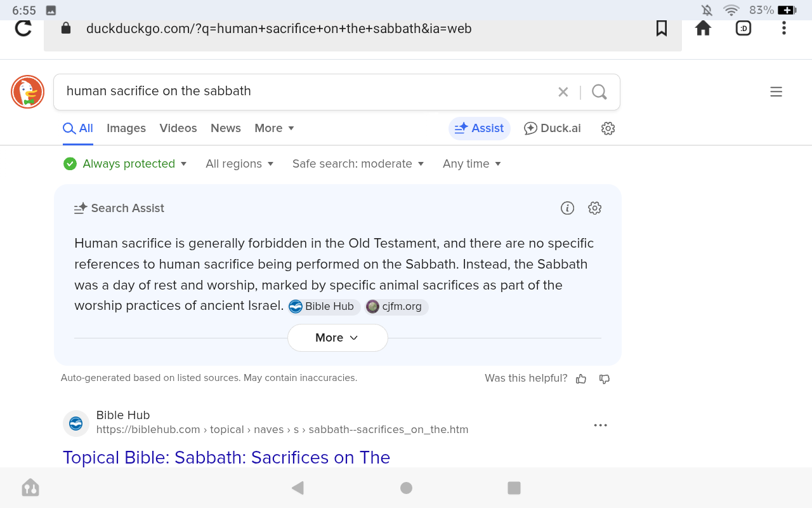The image size is (812, 508).
Task: Open the DuckDuckGo hamburger side menu
Action: (776, 92)
